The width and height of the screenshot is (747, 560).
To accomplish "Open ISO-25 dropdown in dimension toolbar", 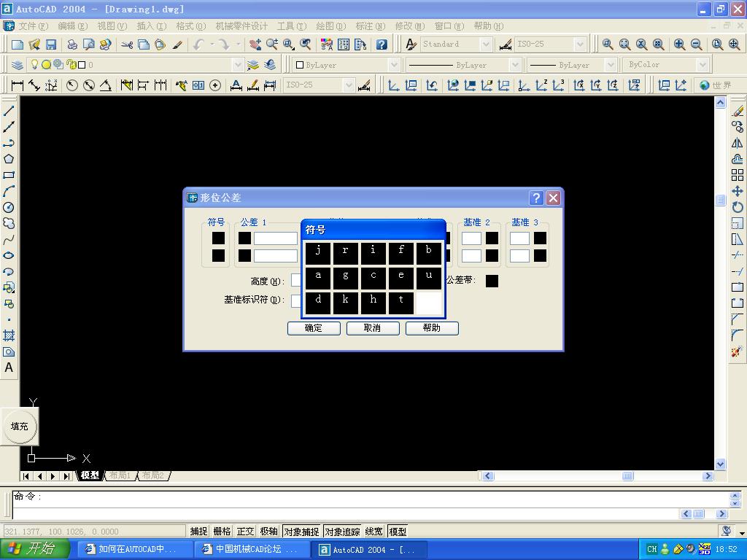I will pyautogui.click(x=349, y=85).
